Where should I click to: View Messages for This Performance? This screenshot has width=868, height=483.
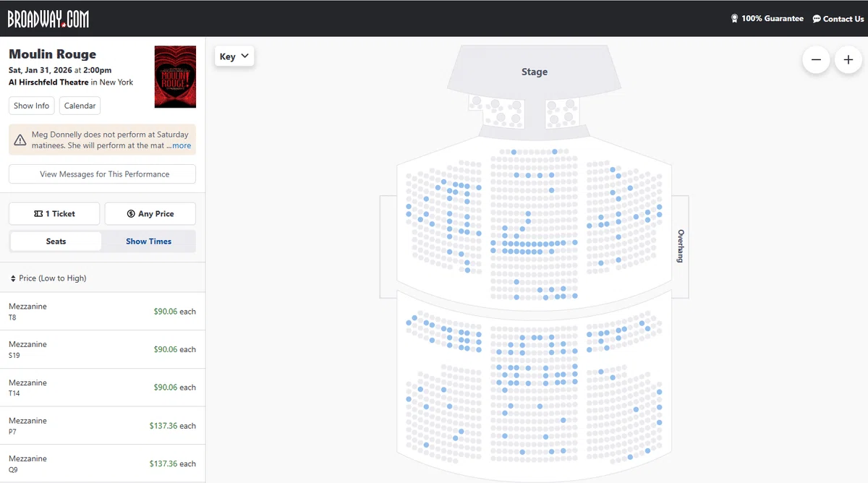click(x=103, y=174)
